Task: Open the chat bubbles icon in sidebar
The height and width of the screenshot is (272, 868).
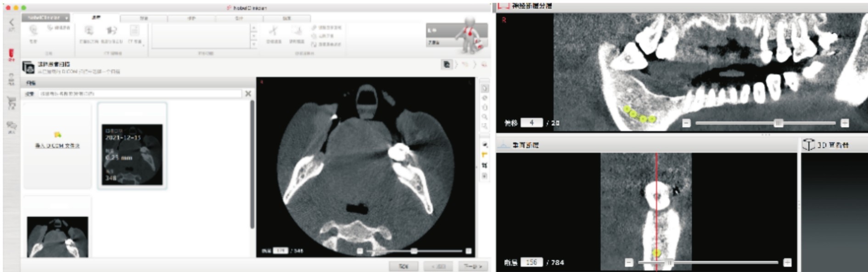Action: (11, 126)
